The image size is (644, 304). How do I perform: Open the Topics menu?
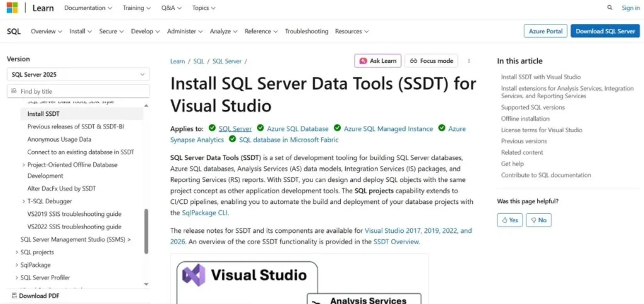[204, 8]
